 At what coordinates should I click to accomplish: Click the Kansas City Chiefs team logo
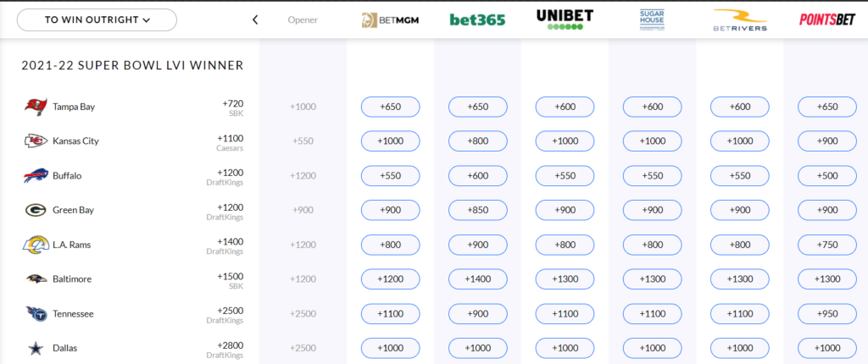(36, 141)
